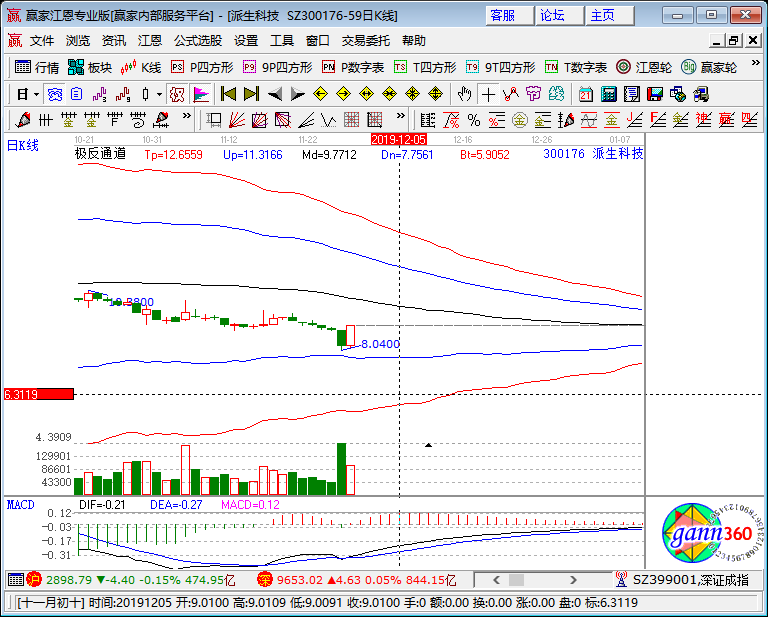Jump to the first bar icon
The height and width of the screenshot is (617, 768).
tap(228, 94)
